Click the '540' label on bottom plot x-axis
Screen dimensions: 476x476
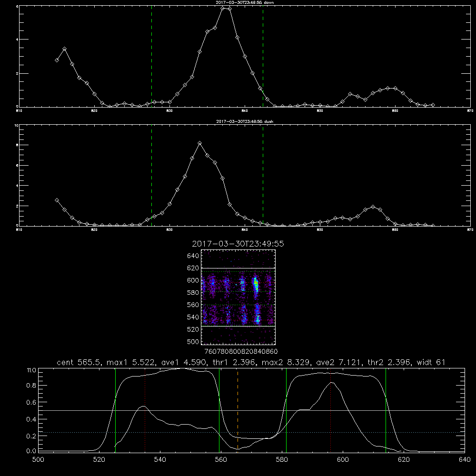pos(160,460)
